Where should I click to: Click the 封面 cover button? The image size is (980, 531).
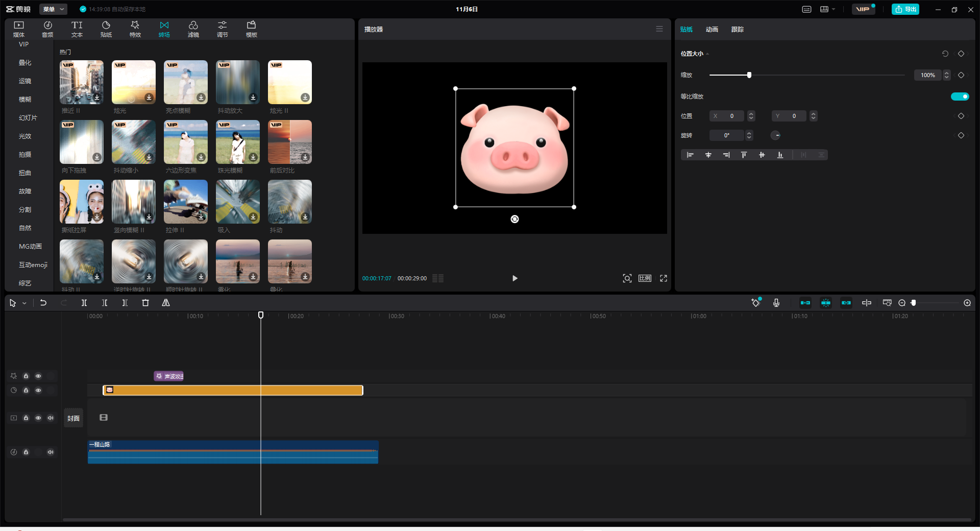[73, 418]
